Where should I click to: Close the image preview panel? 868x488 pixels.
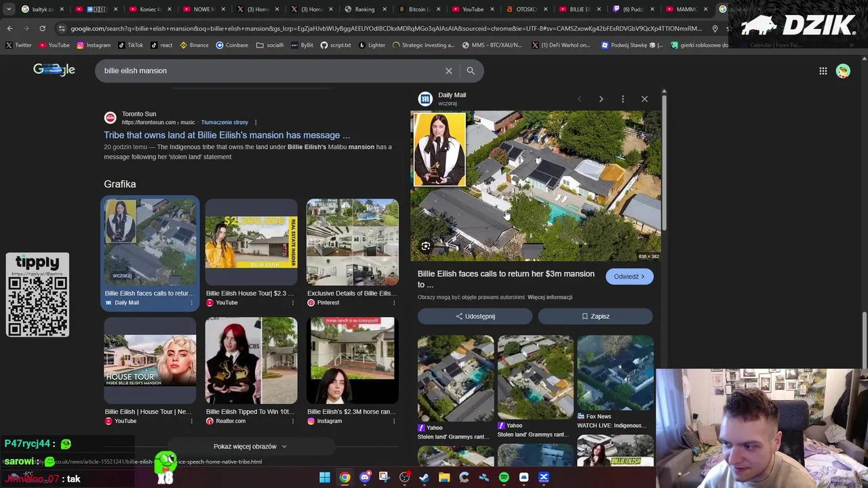pyautogui.click(x=644, y=99)
